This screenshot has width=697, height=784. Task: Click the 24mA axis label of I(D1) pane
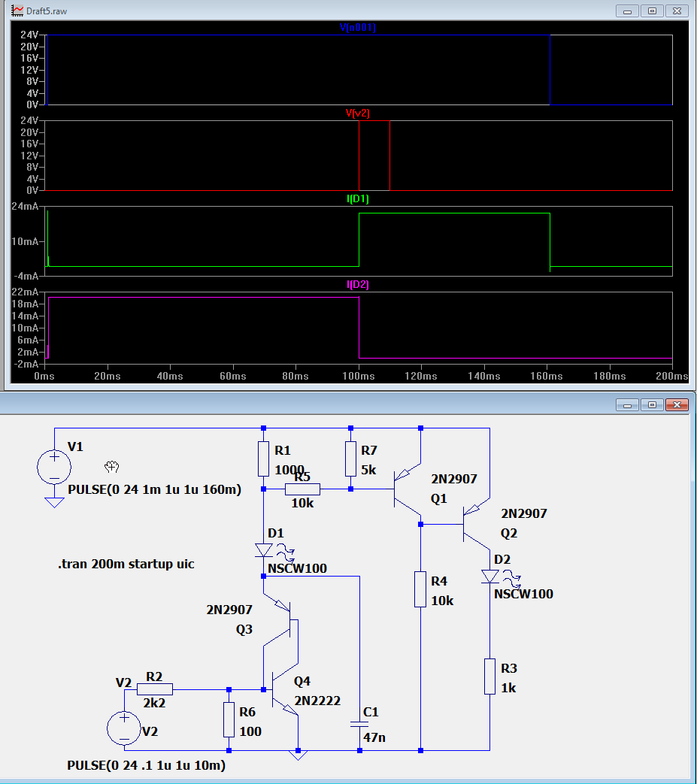(25, 206)
